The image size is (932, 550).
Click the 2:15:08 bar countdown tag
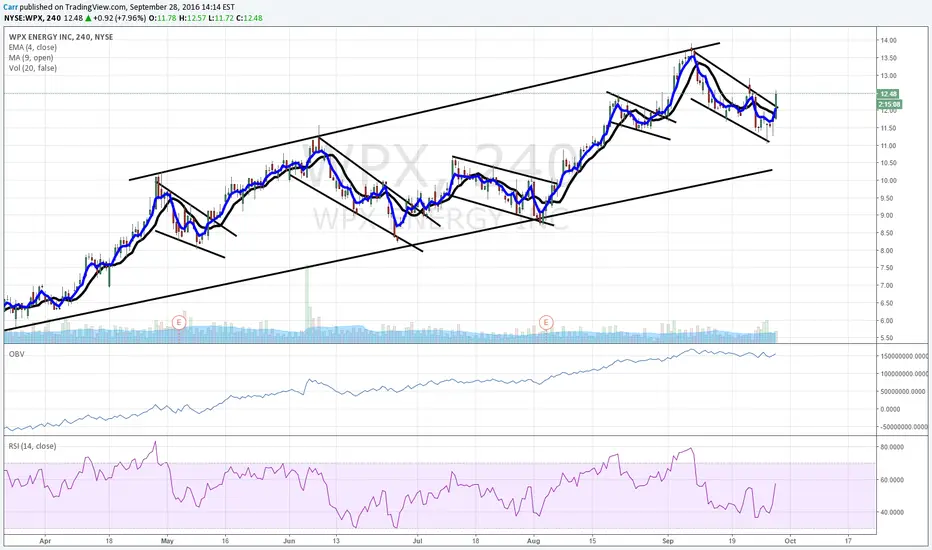pos(889,104)
